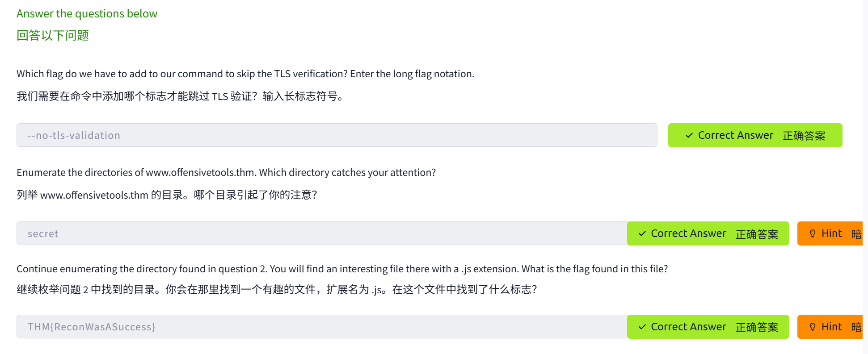Open the Hint for the .js flag question
This screenshot has width=868, height=354.
click(x=830, y=327)
